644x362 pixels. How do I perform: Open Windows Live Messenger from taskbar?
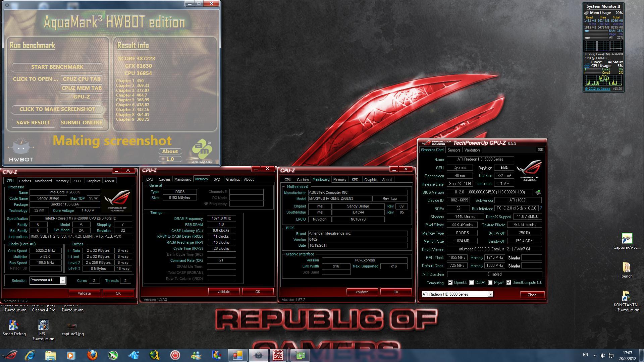click(196, 355)
